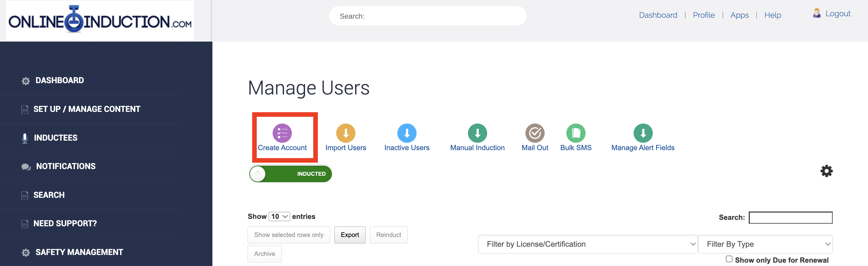Click the orange Import Users icon
The width and height of the screenshot is (868, 266).
(345, 133)
